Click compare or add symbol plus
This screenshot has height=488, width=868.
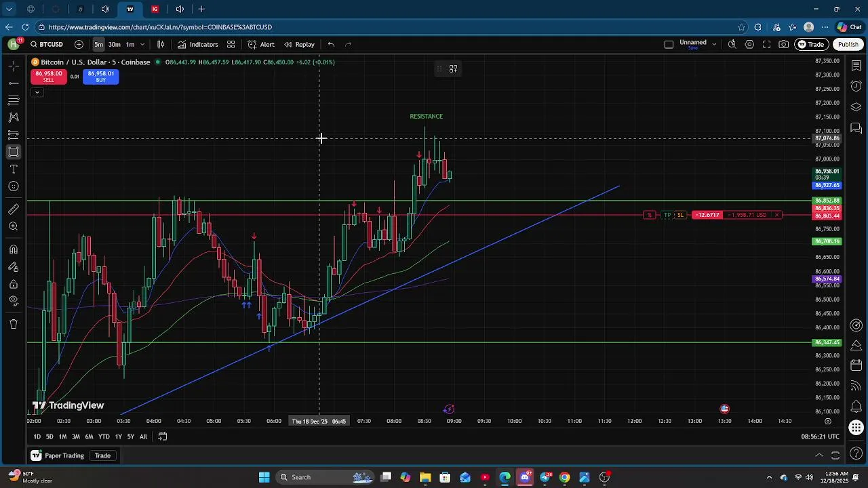click(79, 45)
